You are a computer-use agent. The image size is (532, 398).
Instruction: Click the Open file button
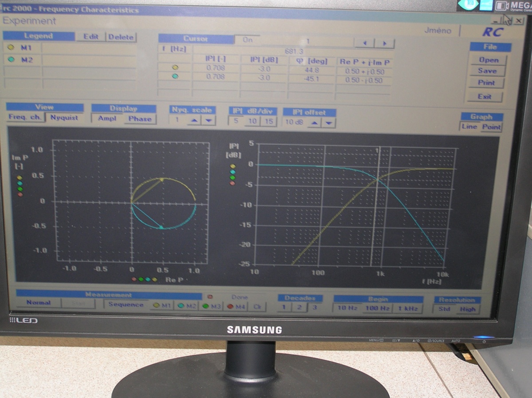click(489, 59)
